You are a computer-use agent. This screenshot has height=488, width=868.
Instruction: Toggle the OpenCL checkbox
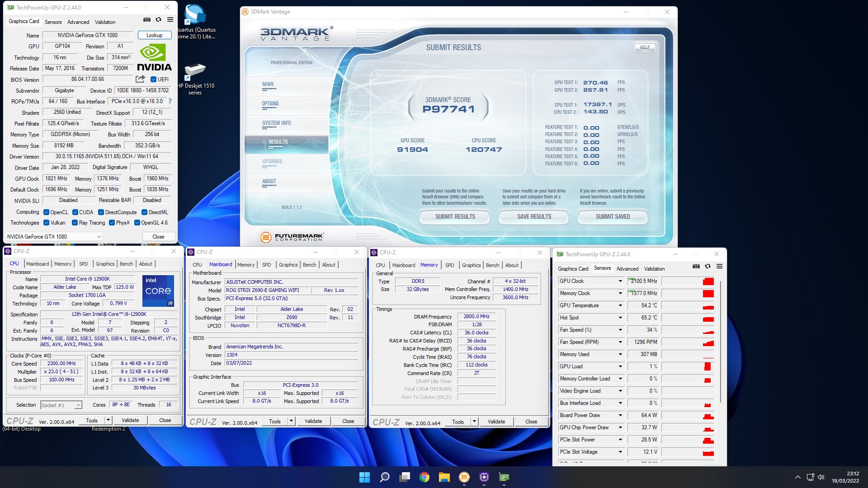46,212
